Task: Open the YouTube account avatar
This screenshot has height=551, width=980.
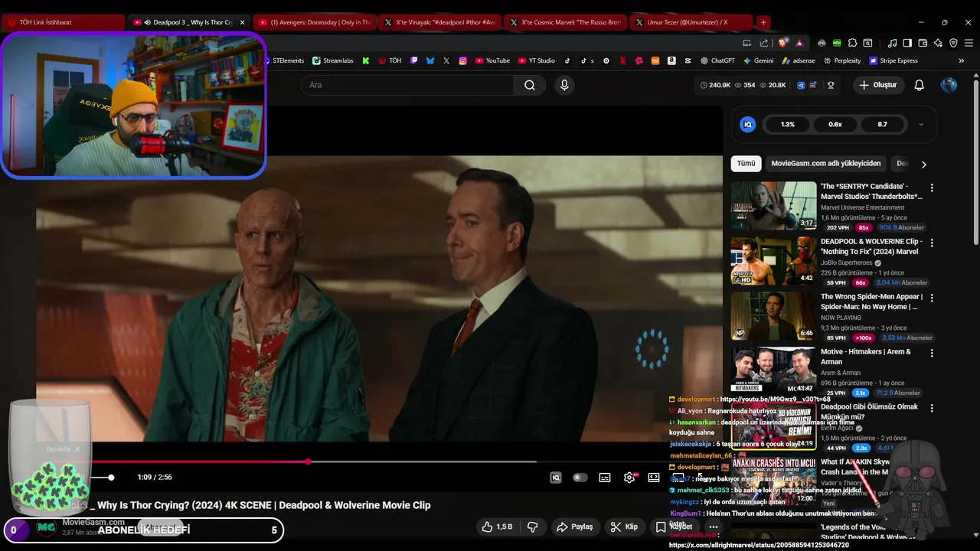Action: point(949,85)
